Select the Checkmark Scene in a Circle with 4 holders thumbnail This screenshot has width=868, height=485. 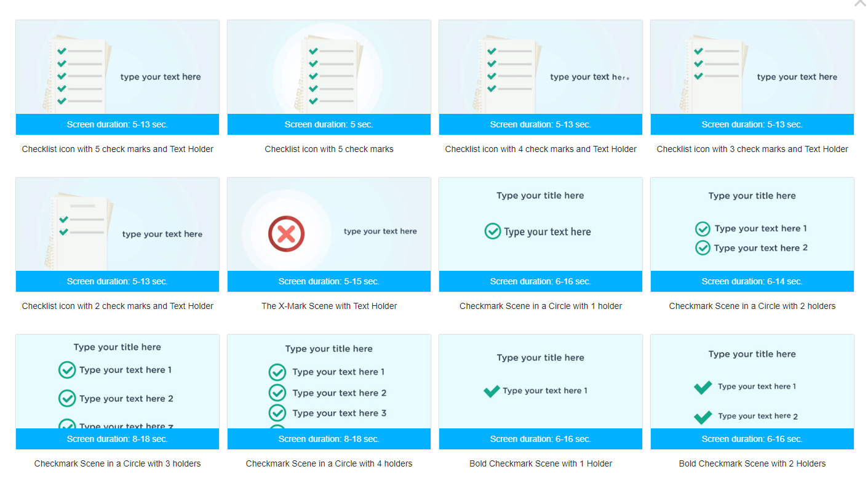click(329, 382)
